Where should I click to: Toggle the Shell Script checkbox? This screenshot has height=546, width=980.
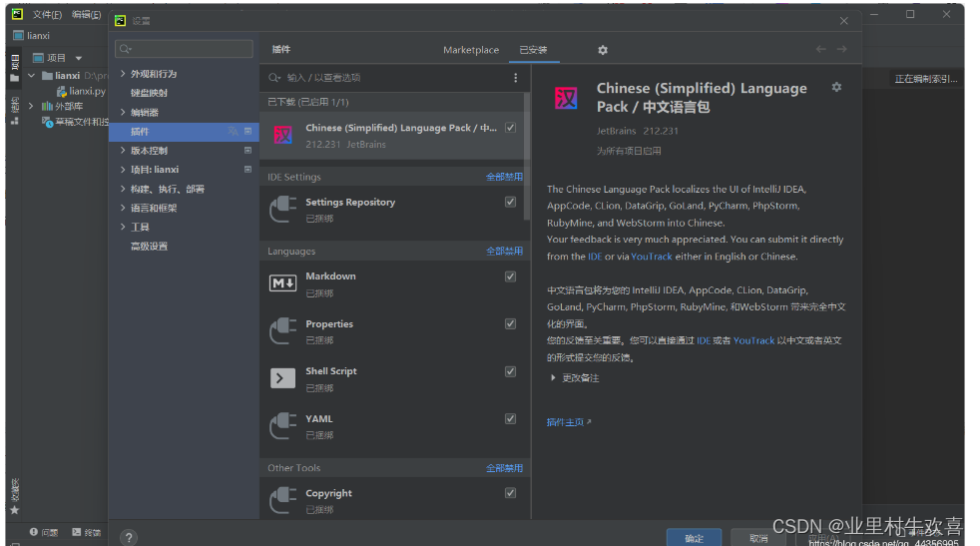coord(511,371)
